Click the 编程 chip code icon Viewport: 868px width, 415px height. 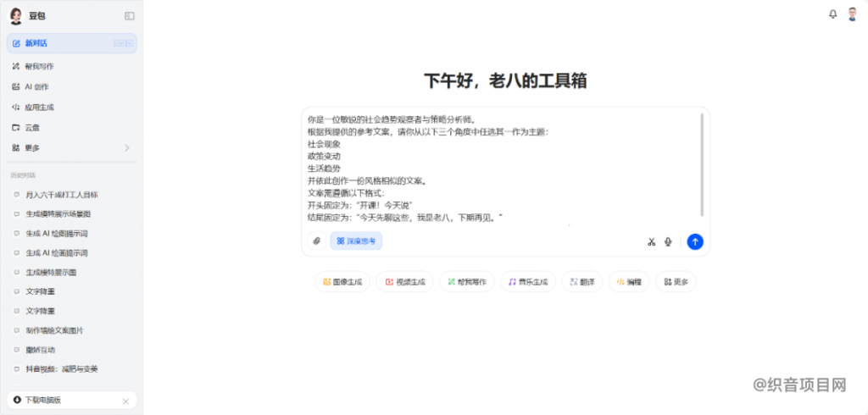coord(620,282)
